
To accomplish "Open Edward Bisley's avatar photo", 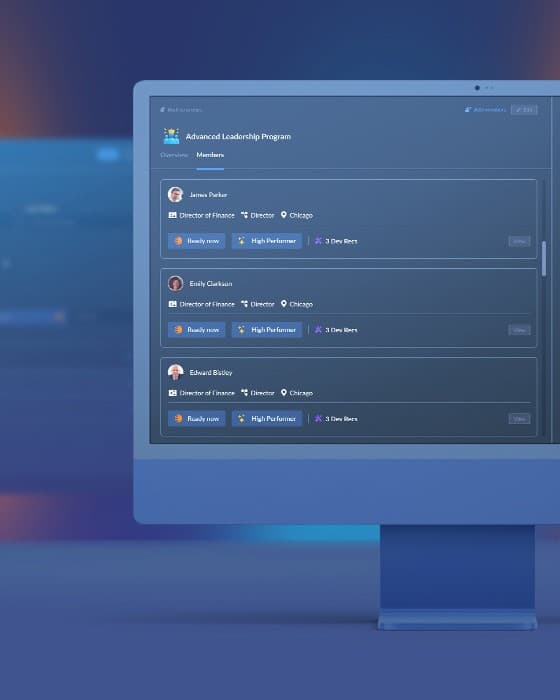I will (x=176, y=372).
